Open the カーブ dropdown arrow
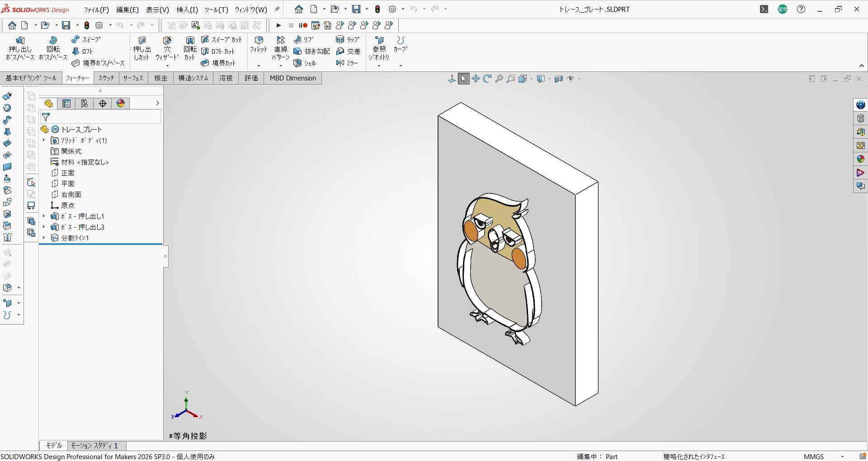868x461 pixels. 401,66
